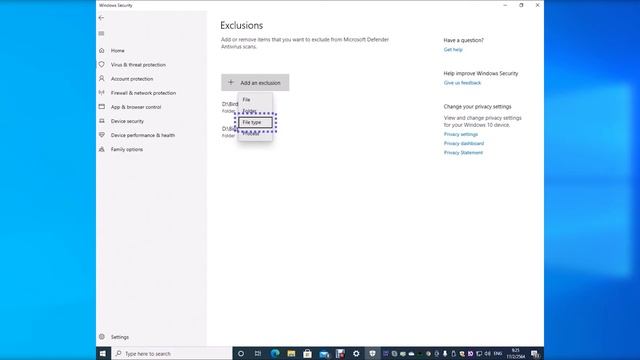This screenshot has width=640, height=360.
Task: Click the Add an exclusion button
Action: [255, 82]
